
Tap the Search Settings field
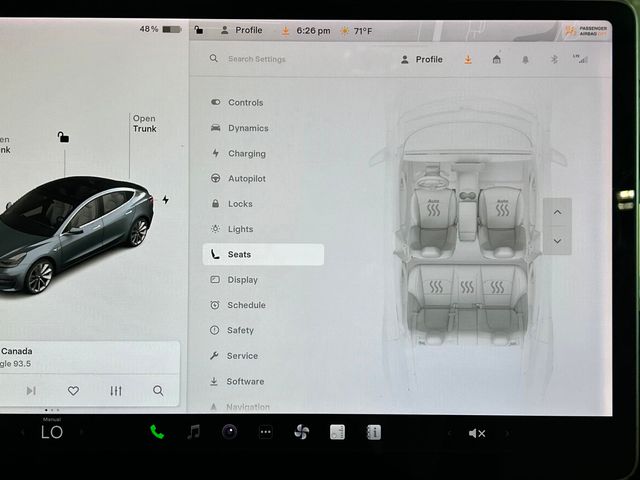point(257,59)
